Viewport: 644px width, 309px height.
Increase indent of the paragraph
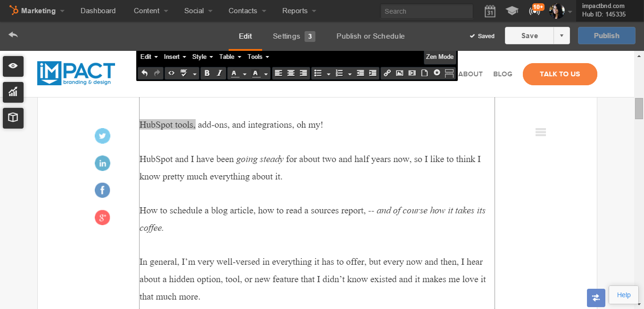point(372,73)
